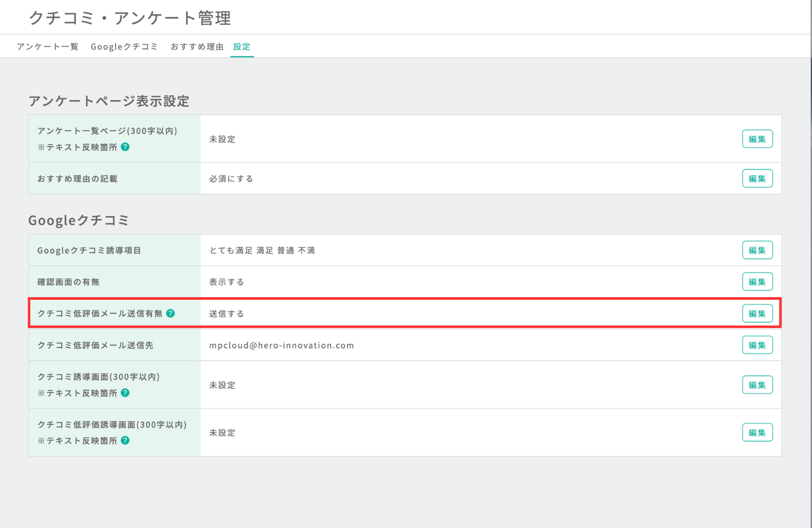This screenshot has height=528, width=812.
Task: Switch to アンケート一覧 tab
Action: (48, 47)
